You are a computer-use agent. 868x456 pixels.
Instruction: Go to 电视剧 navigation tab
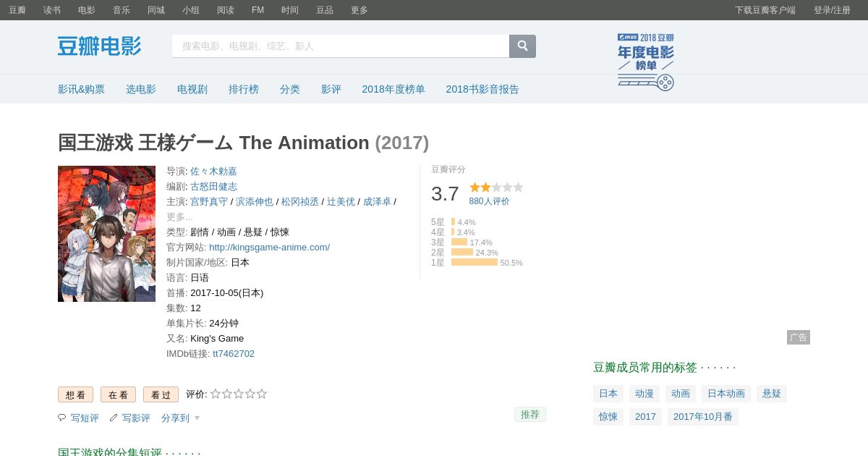(192, 89)
